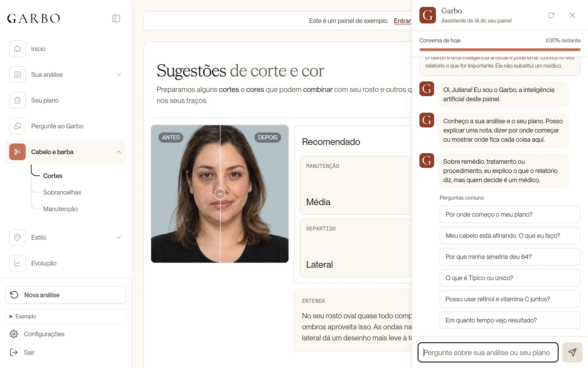588x368 pixels.
Task: Expand the Estilo menu chevron
Action: 119,237
